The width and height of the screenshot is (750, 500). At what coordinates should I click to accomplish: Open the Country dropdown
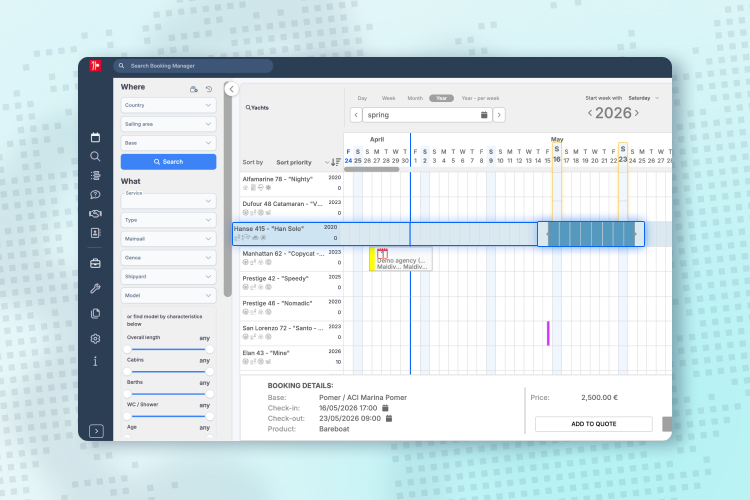click(x=168, y=105)
